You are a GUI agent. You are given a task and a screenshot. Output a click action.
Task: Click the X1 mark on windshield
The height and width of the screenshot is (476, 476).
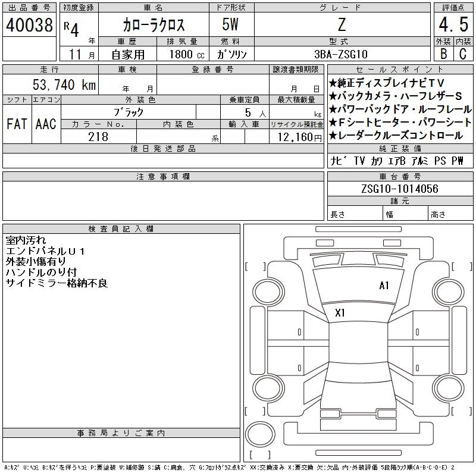pos(340,313)
